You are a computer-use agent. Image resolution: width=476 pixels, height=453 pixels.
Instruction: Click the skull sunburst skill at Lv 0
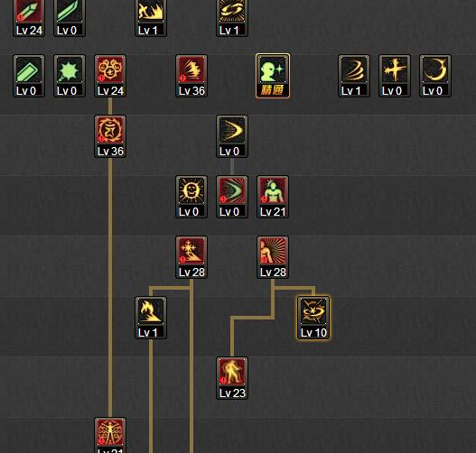tap(191, 197)
